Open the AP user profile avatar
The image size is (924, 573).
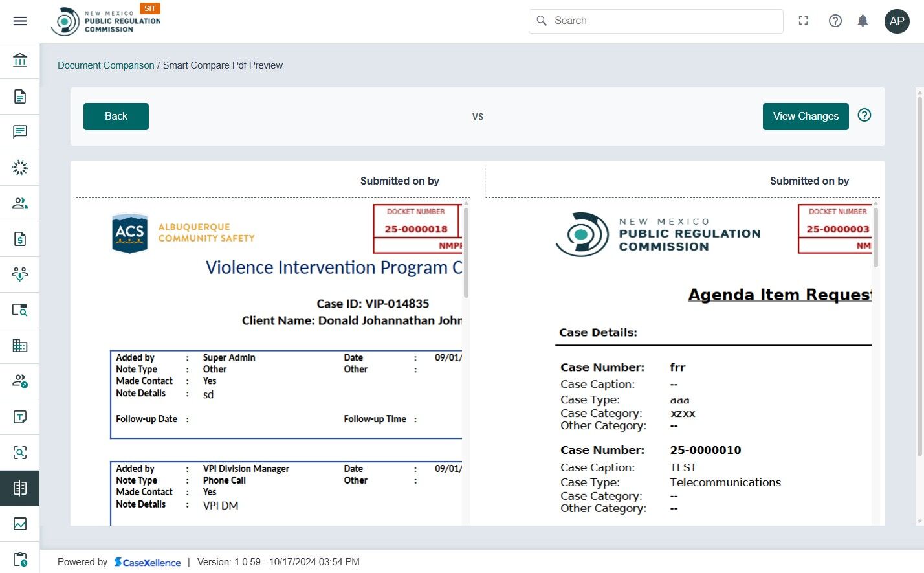tap(897, 21)
